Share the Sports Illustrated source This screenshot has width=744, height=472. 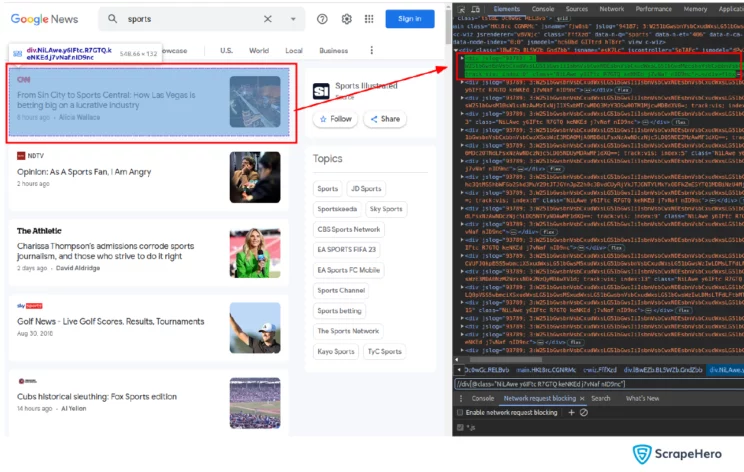[385, 119]
